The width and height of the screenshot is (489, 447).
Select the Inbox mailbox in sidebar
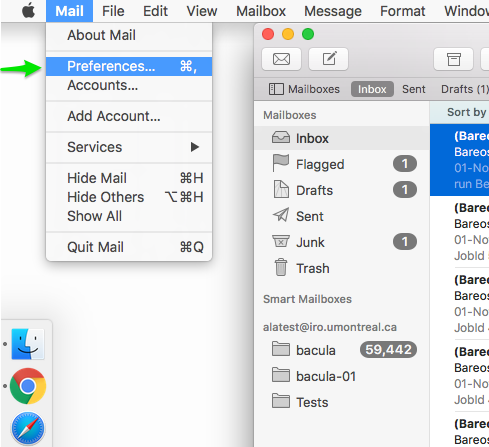(x=341, y=138)
